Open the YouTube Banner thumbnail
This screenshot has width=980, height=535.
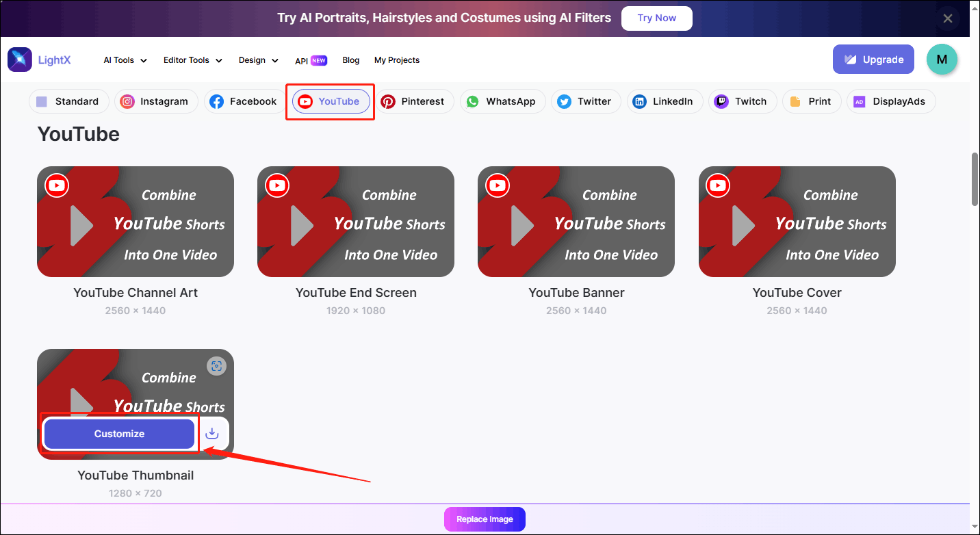(x=576, y=222)
